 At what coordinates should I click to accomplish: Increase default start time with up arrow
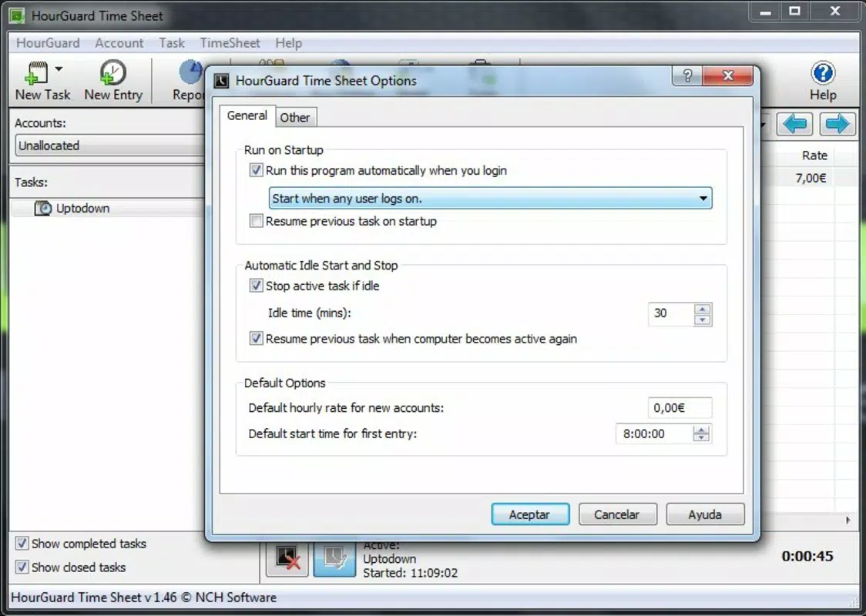(x=701, y=430)
